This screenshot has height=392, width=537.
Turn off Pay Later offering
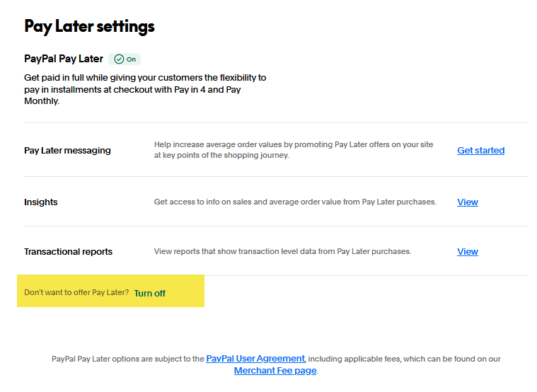point(149,293)
